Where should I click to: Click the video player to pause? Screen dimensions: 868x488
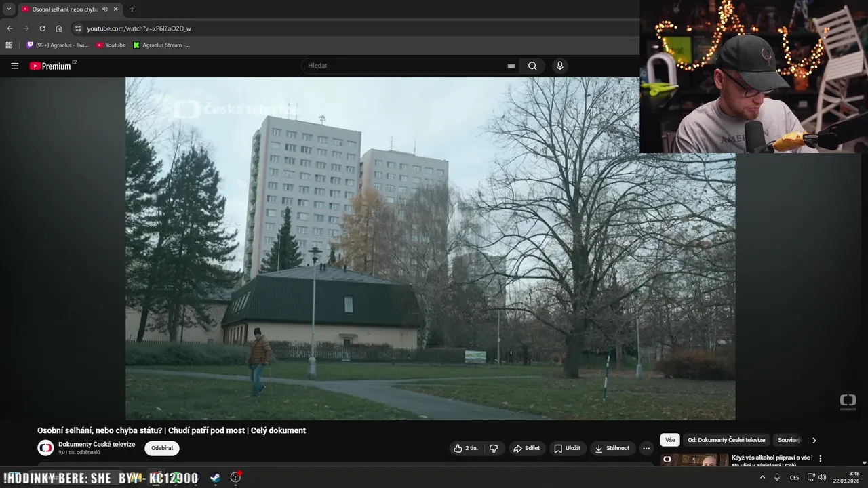pyautogui.click(x=430, y=248)
